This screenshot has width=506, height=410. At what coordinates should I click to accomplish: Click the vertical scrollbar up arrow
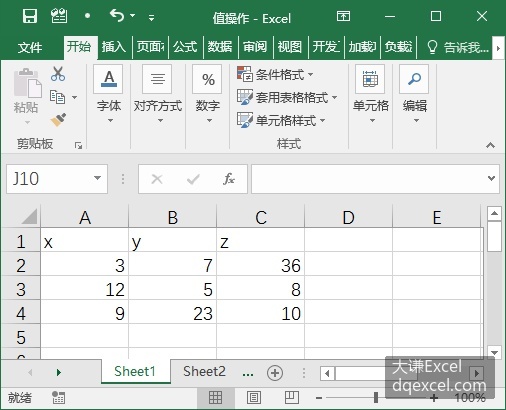coord(494,214)
